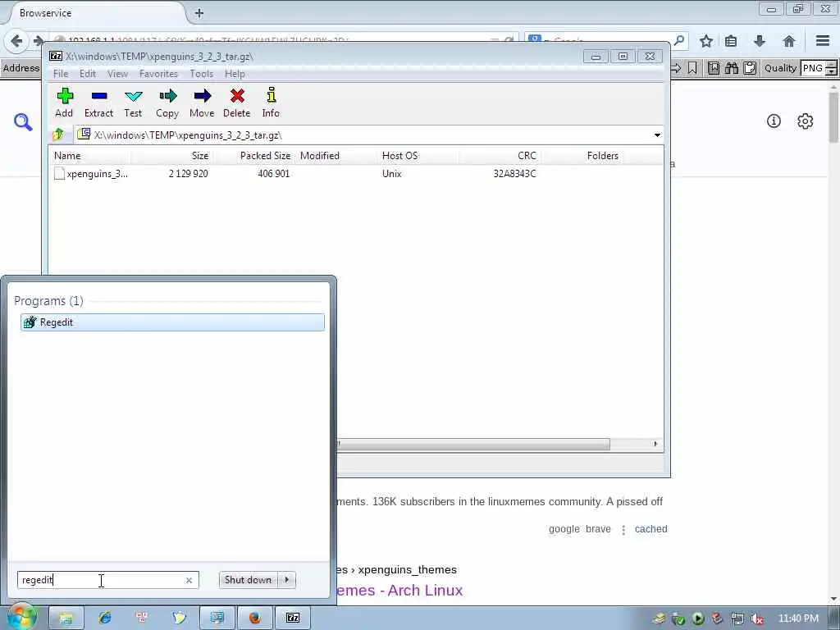The image size is (840, 630).
Task: Open browser bookmarks list icon
Action: (731, 41)
